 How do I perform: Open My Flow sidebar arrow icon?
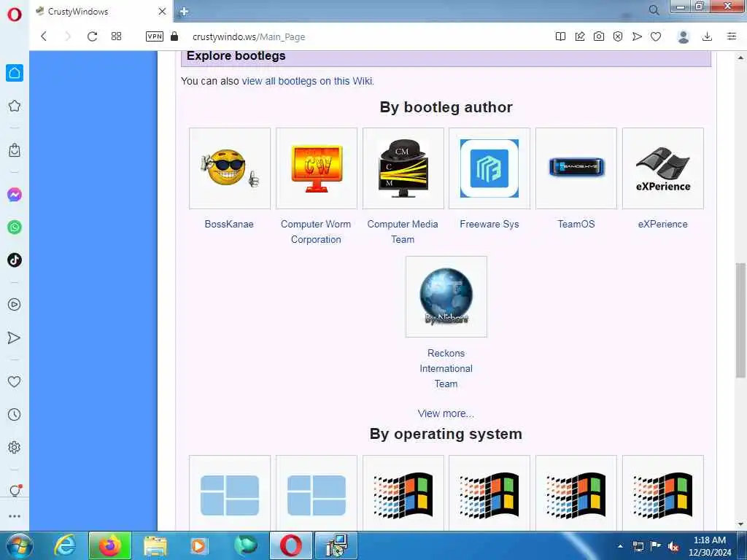click(x=15, y=338)
